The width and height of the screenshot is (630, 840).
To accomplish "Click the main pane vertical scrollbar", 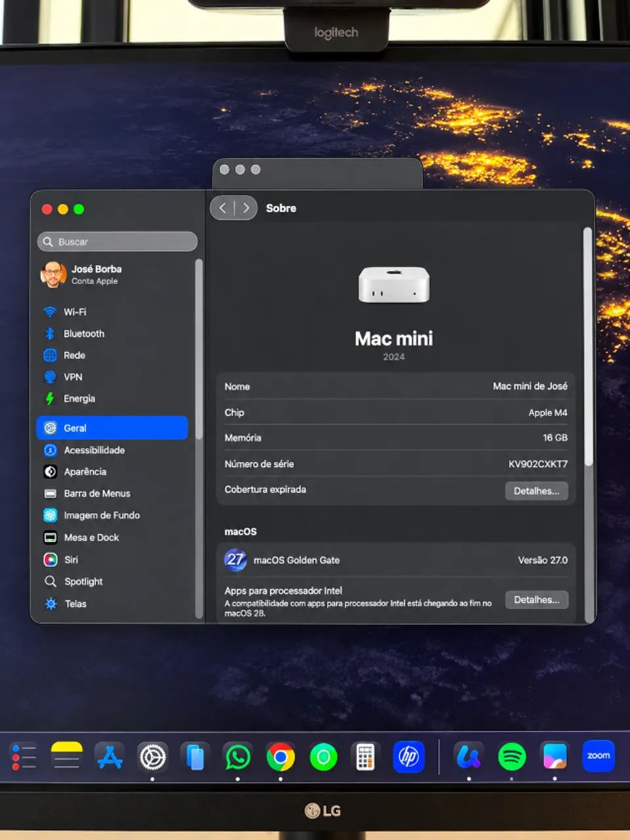I will coord(588,347).
